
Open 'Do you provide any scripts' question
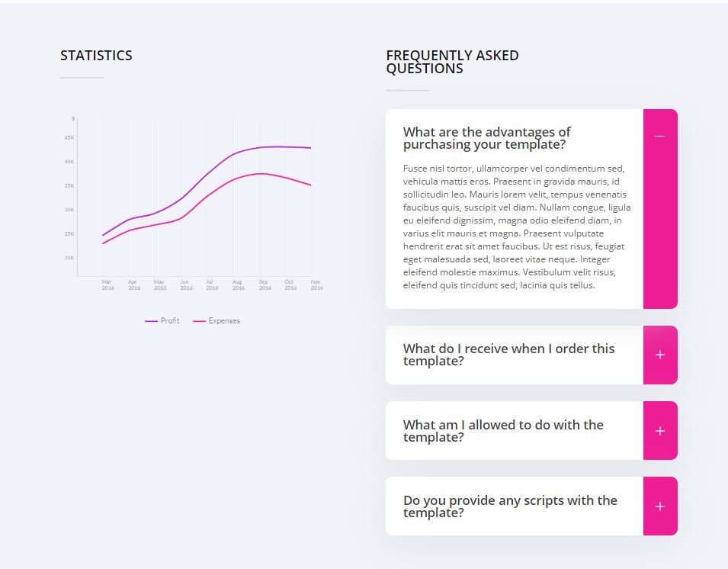pos(510,506)
